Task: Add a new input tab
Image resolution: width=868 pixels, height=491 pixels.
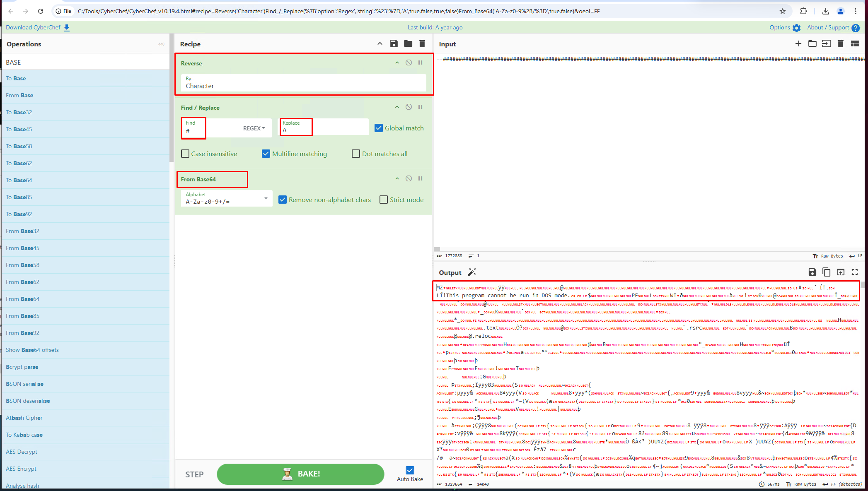Action: click(x=798, y=43)
